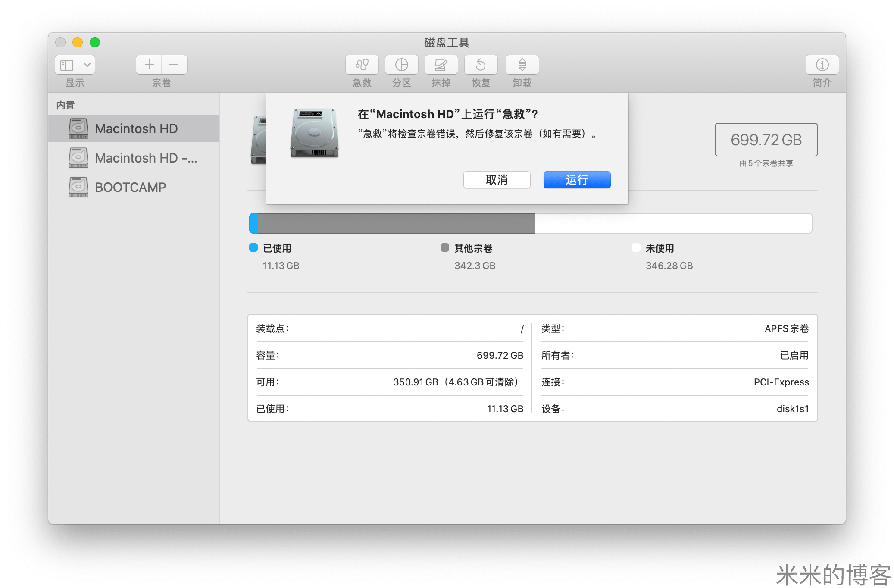Select Macintosh HD in the sidebar
The width and height of the screenshot is (894, 588).
point(136,128)
